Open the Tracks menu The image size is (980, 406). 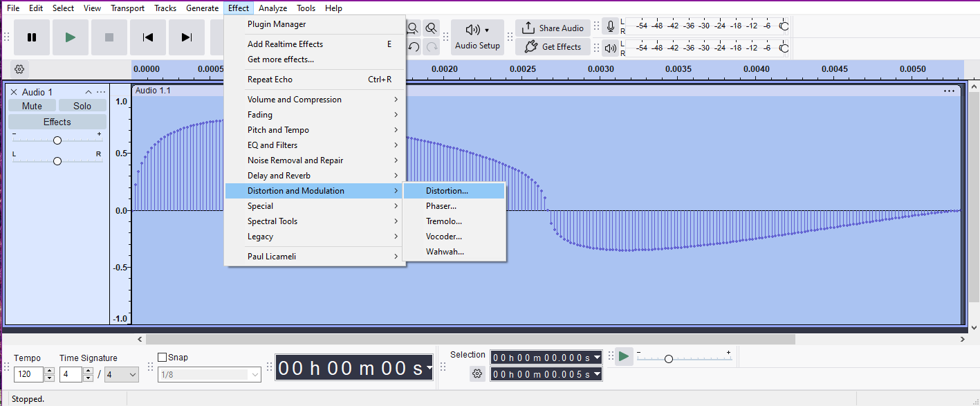click(x=165, y=8)
